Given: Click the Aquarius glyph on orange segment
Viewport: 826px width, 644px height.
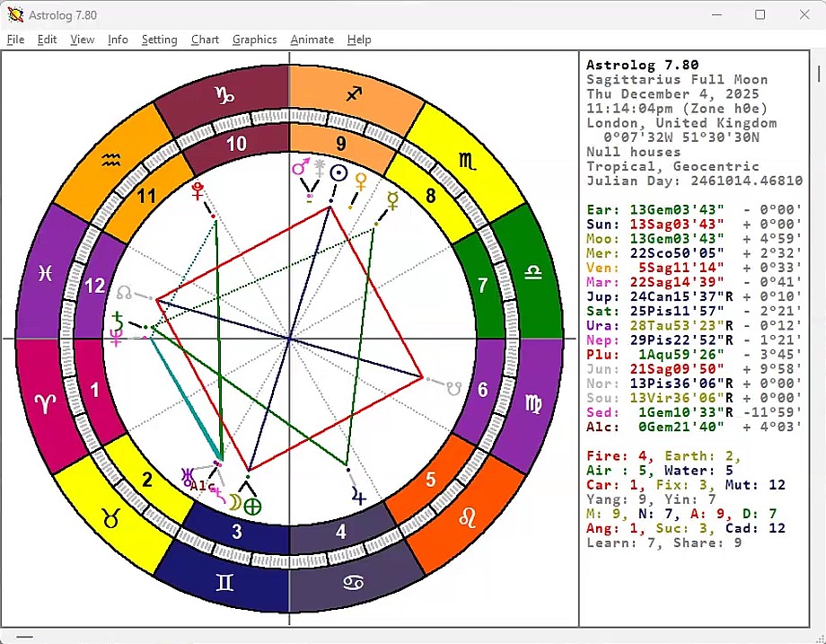Looking at the screenshot, I should 110,160.
